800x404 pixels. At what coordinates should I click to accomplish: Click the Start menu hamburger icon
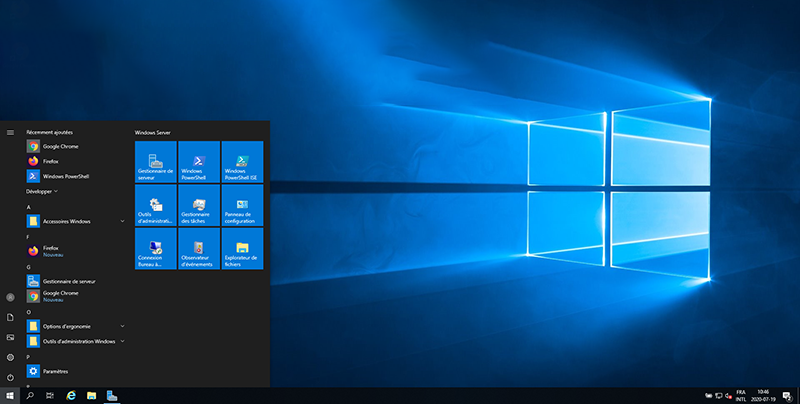click(x=10, y=133)
